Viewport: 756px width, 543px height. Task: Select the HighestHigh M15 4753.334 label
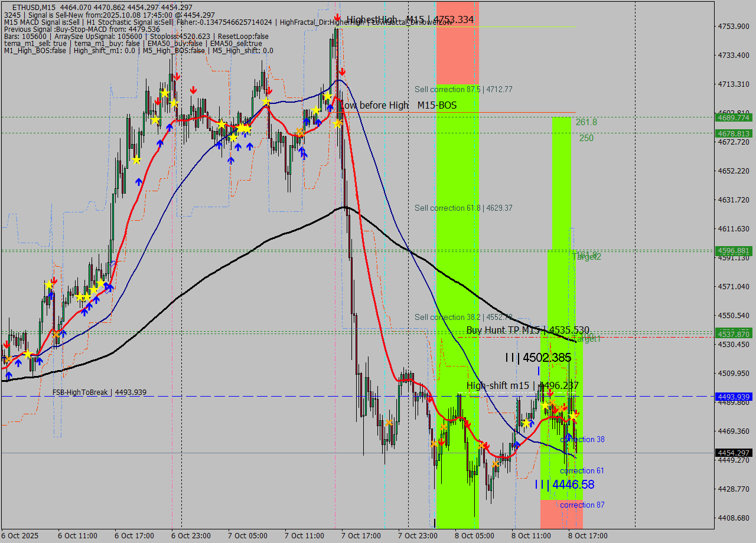pyautogui.click(x=410, y=19)
